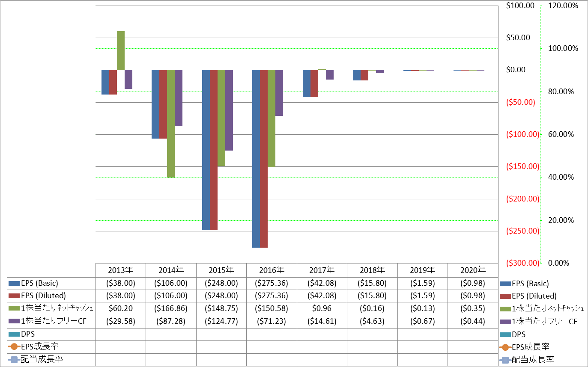Click the 0.00% secondary axis label
The height and width of the screenshot is (367, 588).
coord(560,263)
